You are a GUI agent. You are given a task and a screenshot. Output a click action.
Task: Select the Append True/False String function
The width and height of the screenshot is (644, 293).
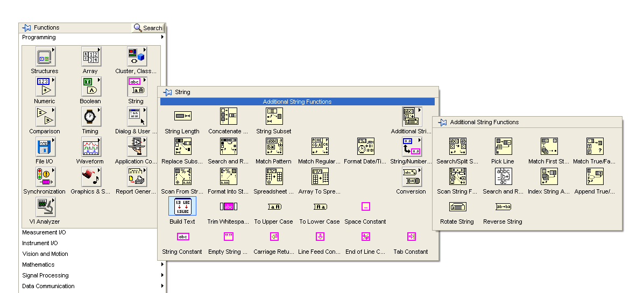point(595,176)
